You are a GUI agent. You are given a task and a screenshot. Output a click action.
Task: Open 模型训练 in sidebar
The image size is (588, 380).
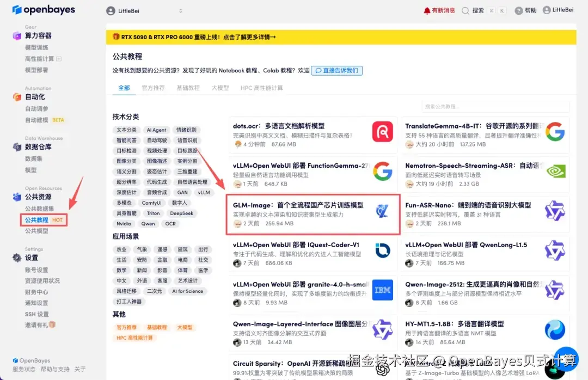pos(36,47)
